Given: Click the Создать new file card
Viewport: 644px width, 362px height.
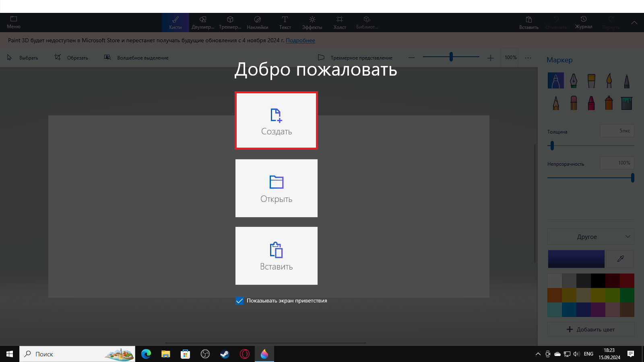Looking at the screenshot, I should click(277, 121).
